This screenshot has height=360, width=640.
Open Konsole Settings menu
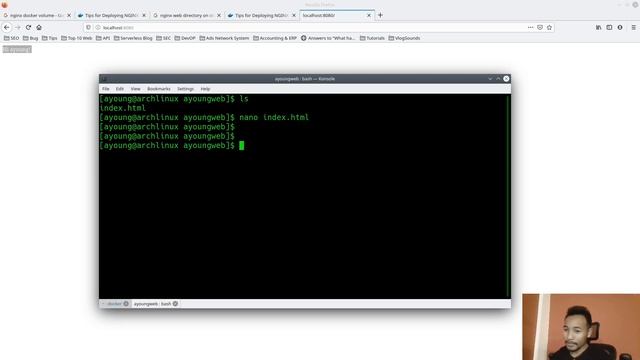click(185, 89)
